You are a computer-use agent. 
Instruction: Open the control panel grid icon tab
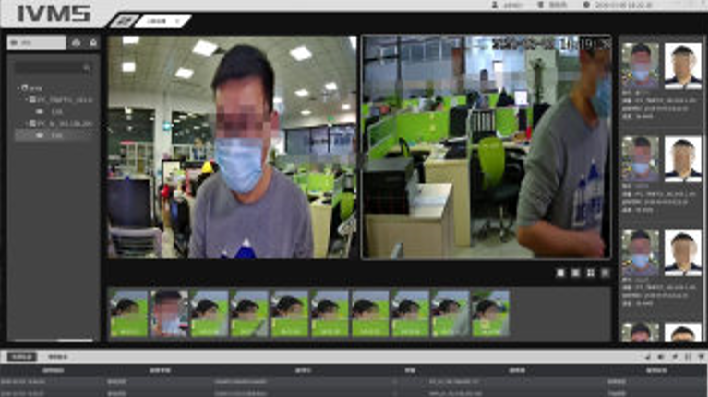point(122,21)
